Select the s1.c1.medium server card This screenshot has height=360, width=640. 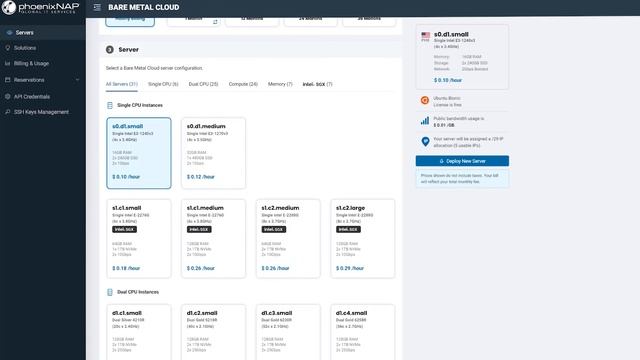pos(213,239)
